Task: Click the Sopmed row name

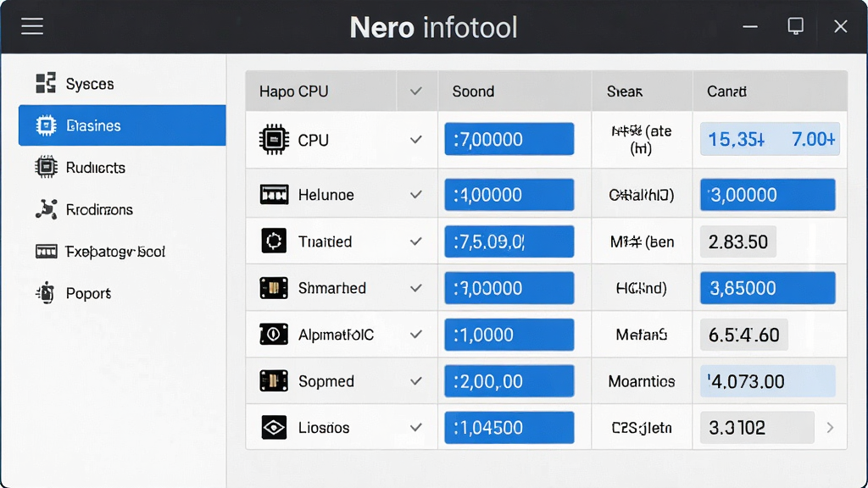Action: click(326, 381)
